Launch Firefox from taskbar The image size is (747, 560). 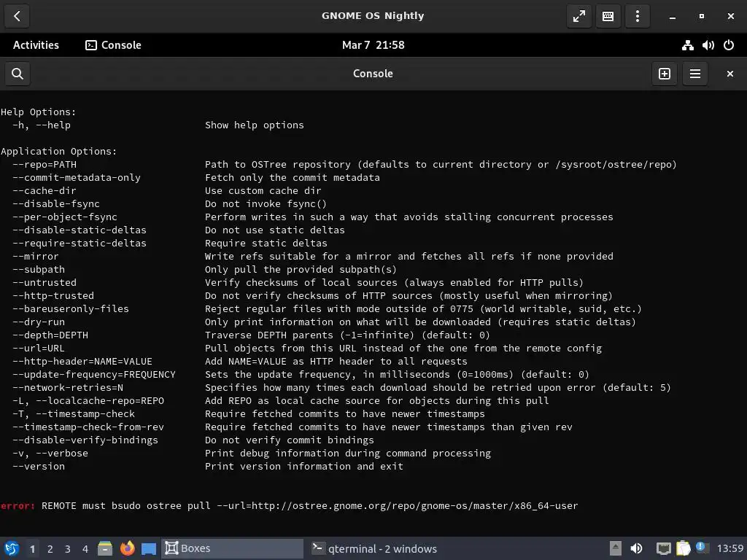tap(127, 548)
